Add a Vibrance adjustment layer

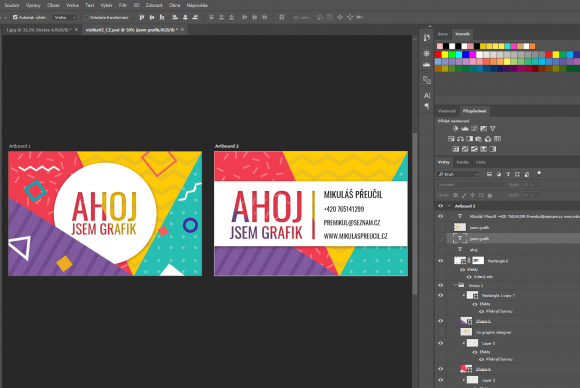[493, 128]
